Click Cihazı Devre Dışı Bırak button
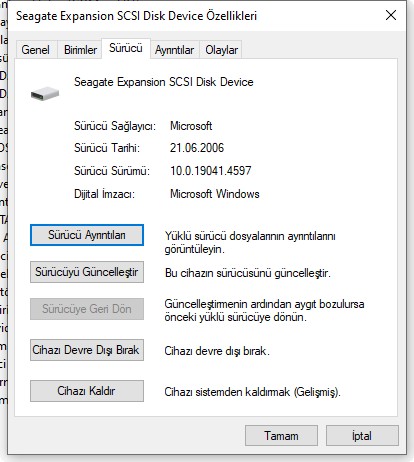Screen dimensions: 414x462 click(87, 350)
